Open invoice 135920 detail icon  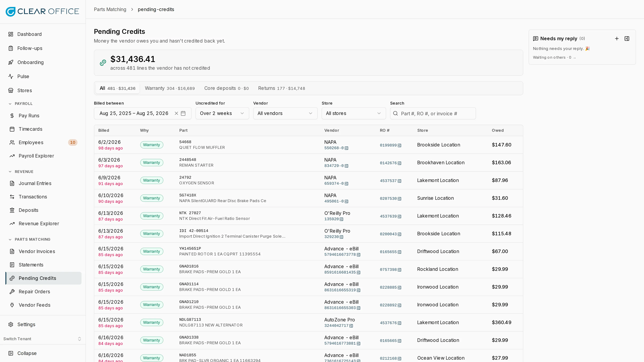point(341,219)
